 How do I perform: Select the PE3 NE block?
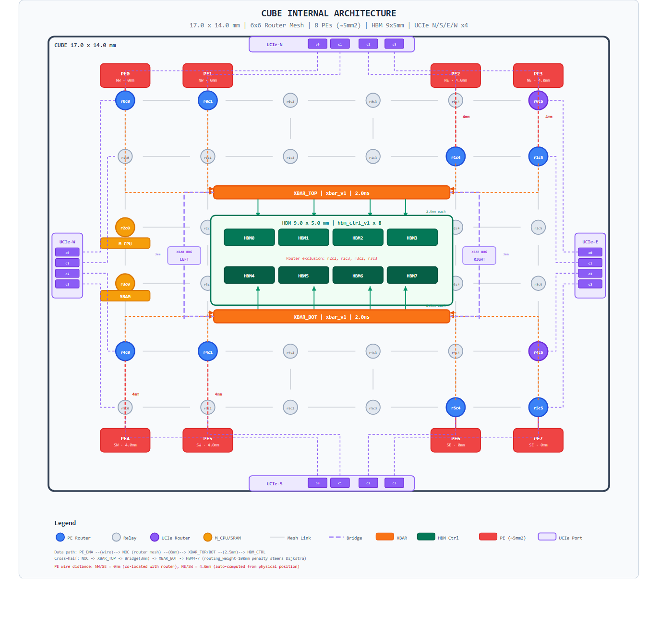click(538, 76)
